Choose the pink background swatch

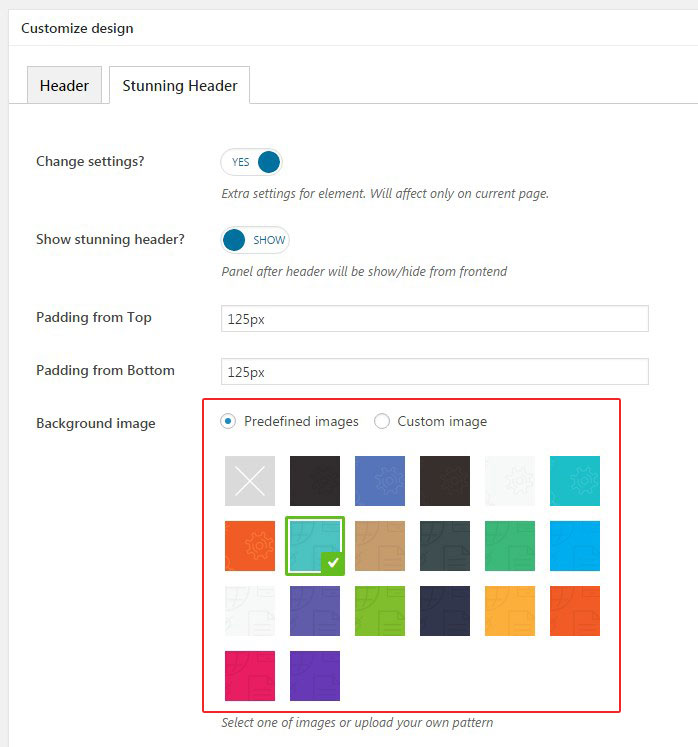tap(250, 676)
